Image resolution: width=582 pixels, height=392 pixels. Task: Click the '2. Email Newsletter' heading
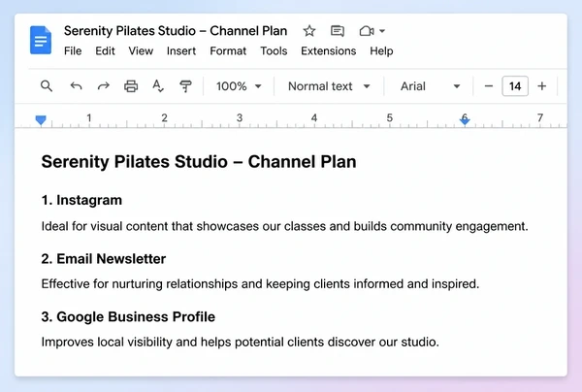click(104, 259)
